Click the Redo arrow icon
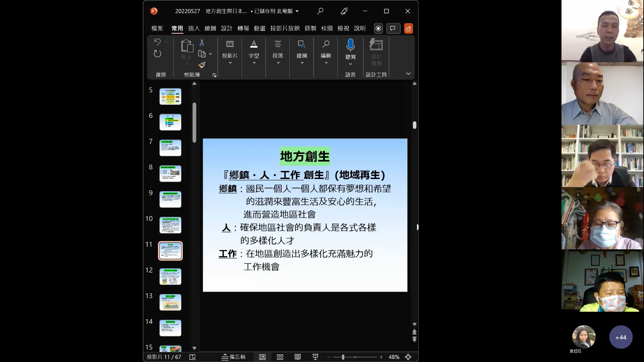Viewport: 644px width, 362px height. point(157,54)
